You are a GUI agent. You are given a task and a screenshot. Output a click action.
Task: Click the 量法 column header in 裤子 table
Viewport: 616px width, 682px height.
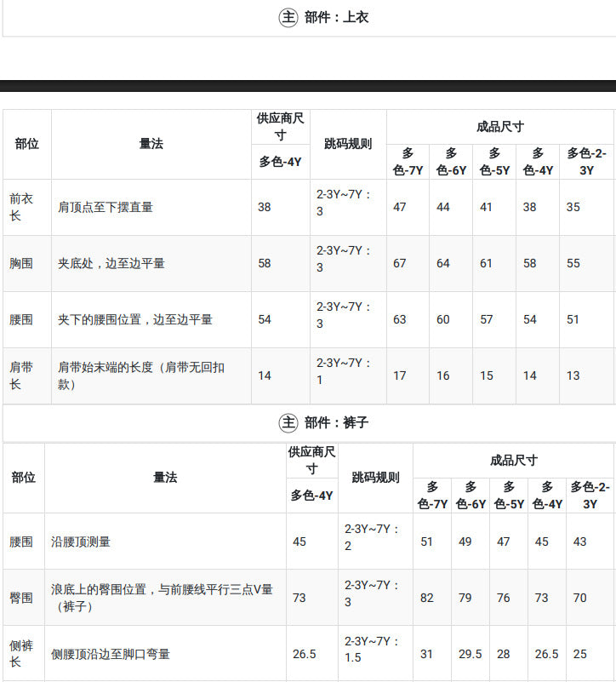pos(165,478)
